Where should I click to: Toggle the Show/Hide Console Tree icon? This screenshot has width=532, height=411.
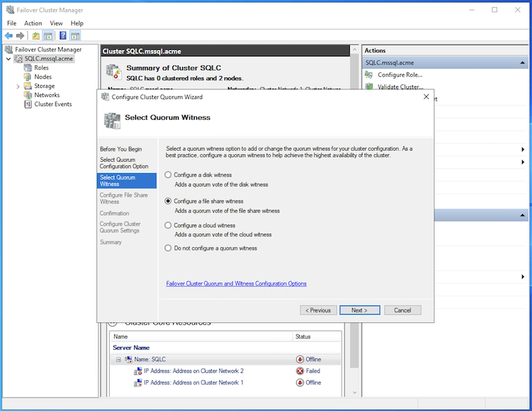[48, 36]
